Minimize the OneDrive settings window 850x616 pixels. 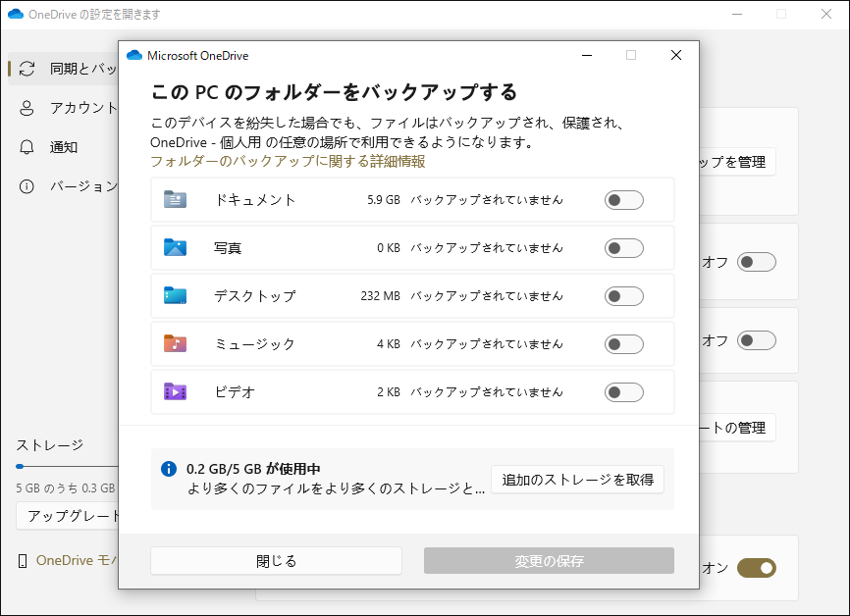tap(737, 14)
